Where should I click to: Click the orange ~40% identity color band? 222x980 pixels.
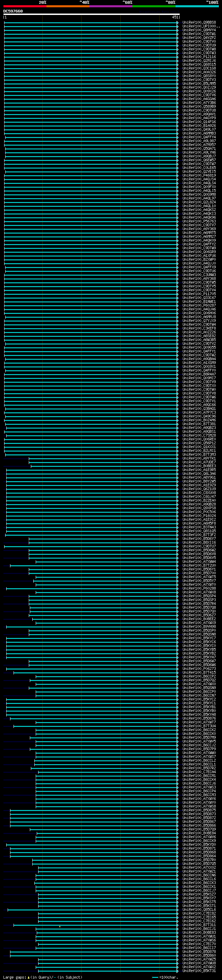coord(68,6)
